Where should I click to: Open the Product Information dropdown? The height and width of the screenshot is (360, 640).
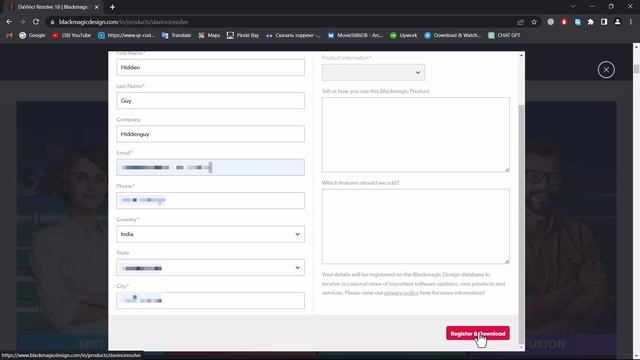pyautogui.click(x=373, y=73)
